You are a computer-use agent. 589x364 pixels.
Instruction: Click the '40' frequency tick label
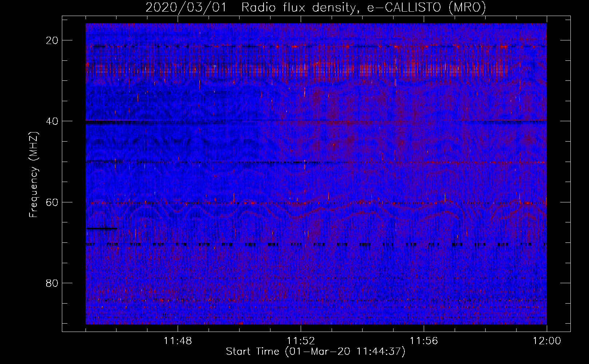coord(52,121)
